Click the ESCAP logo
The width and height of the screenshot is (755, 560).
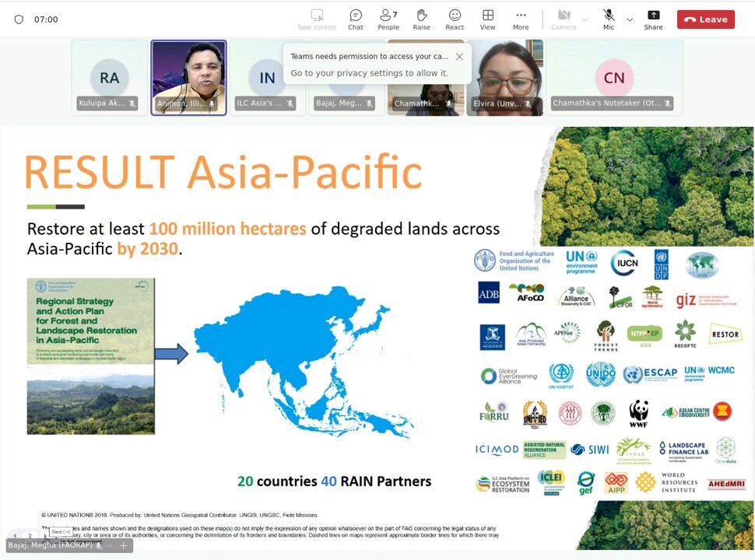(650, 374)
